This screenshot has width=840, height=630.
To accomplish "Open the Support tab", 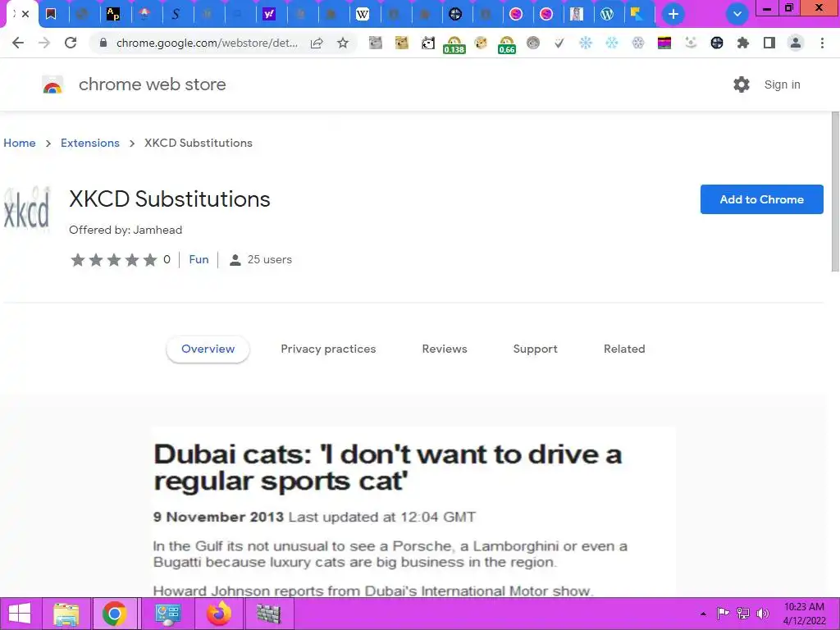I will [535, 349].
